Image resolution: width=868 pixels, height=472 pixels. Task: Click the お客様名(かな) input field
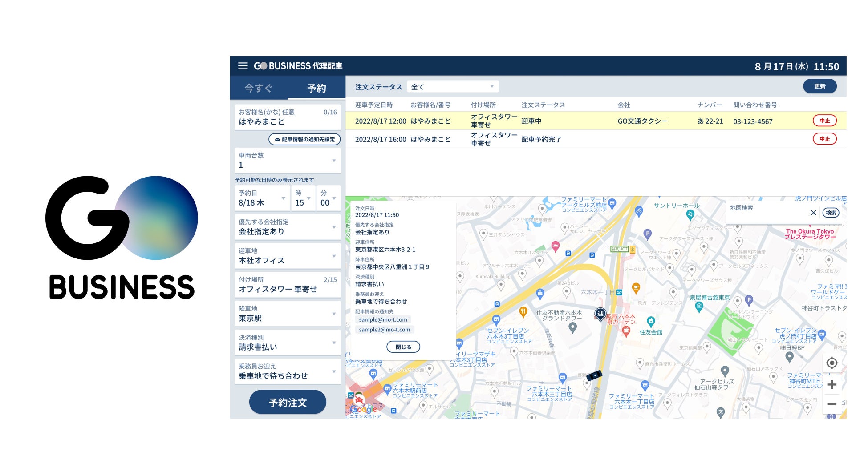tap(288, 117)
